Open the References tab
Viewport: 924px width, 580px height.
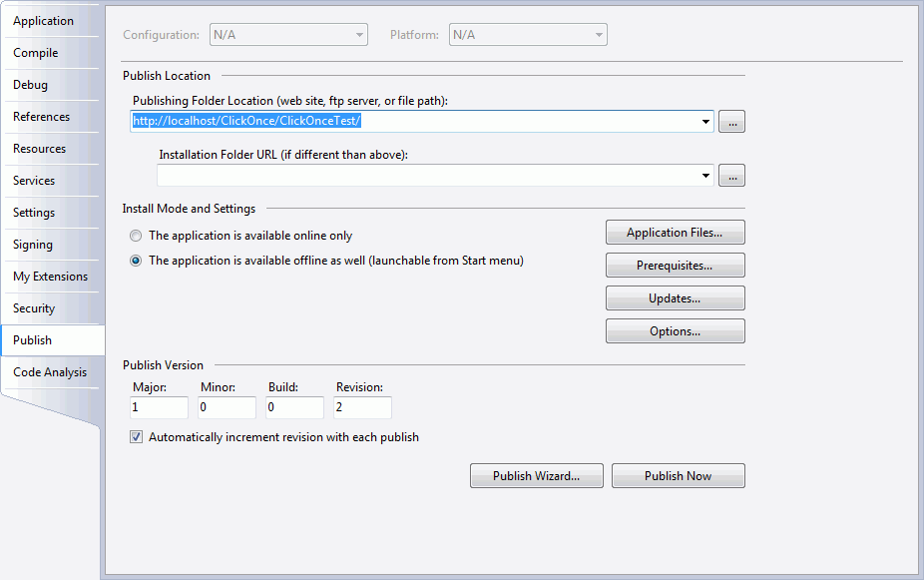41,117
